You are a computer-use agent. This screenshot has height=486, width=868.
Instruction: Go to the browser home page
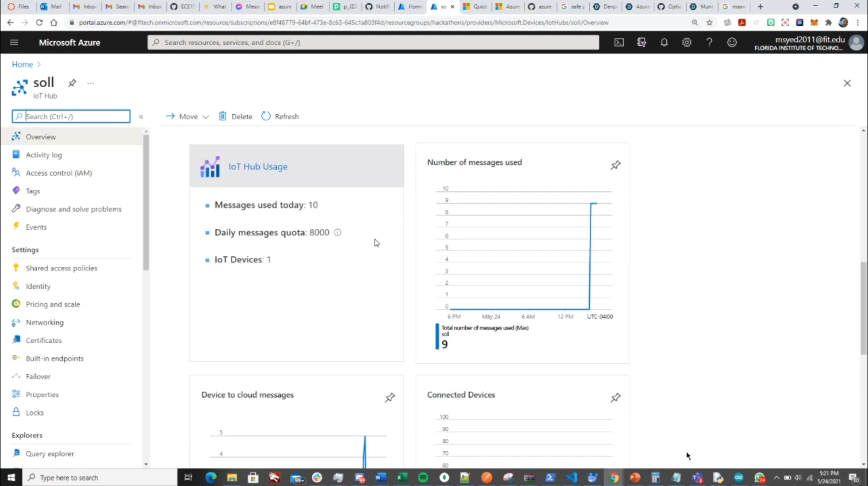(x=54, y=23)
